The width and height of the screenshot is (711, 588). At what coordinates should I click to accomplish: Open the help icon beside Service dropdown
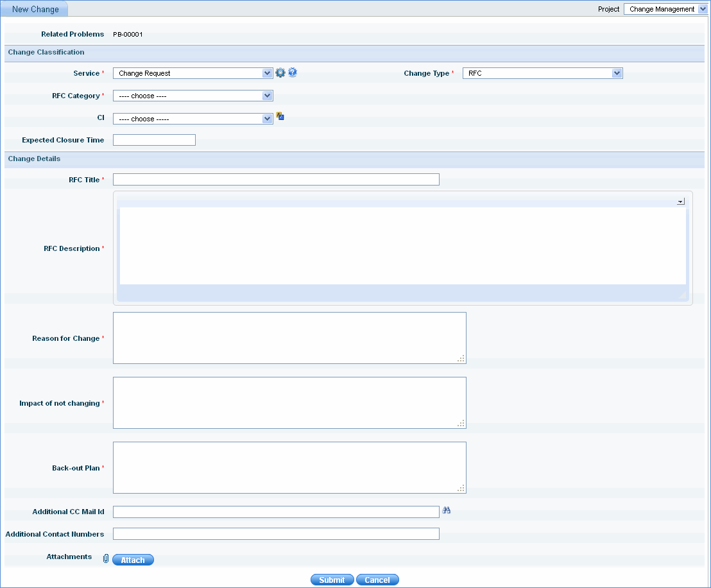(293, 73)
